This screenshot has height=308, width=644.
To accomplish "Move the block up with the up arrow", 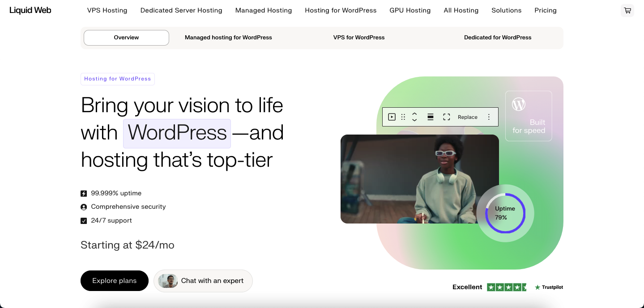I will pos(414,114).
